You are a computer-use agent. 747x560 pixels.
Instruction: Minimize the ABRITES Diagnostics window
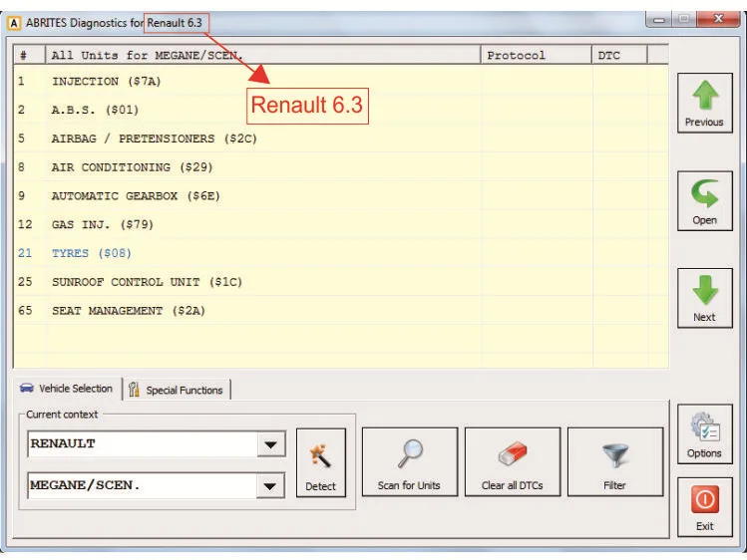[x=659, y=20]
